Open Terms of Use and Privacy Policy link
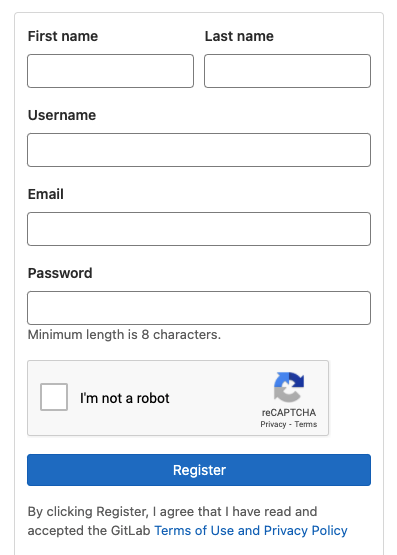This screenshot has height=555, width=397. click(x=251, y=530)
